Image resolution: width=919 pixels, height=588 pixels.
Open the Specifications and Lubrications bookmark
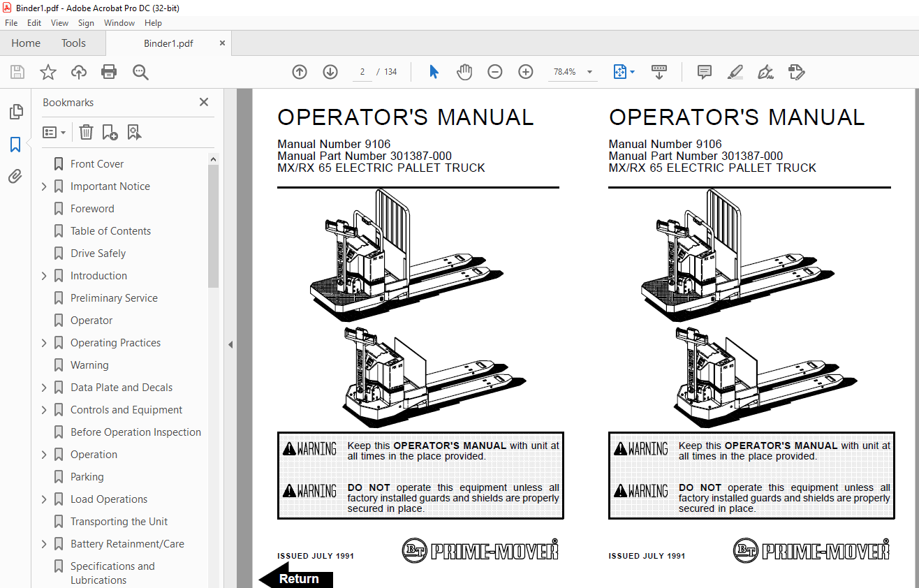pos(112,573)
